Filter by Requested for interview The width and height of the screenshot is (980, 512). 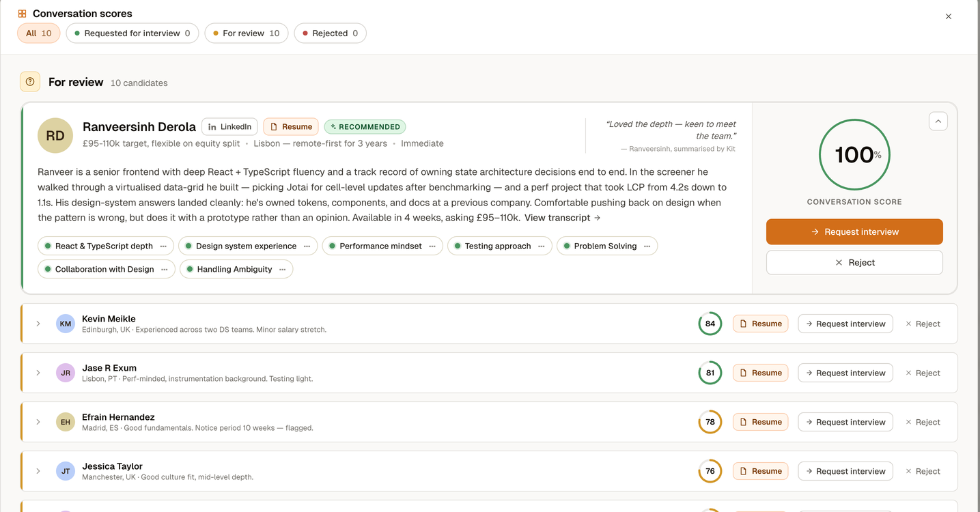pos(132,33)
